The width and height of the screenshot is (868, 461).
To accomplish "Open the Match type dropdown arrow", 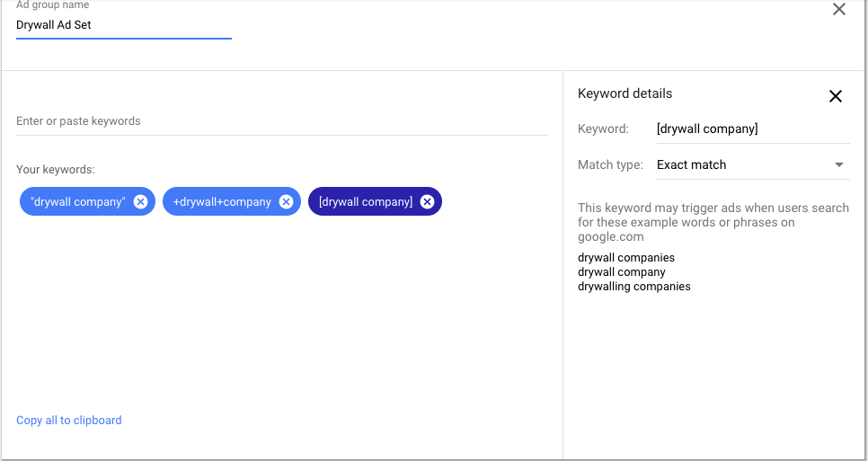I will pos(839,165).
